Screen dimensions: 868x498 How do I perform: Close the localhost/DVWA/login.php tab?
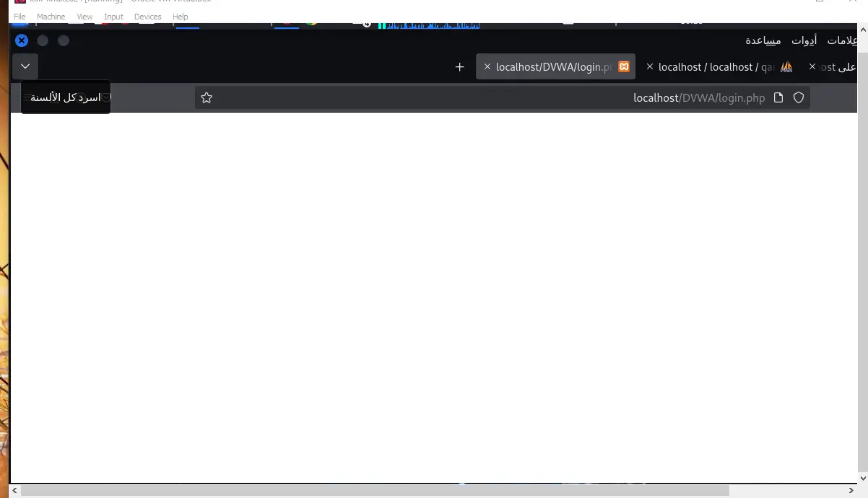tap(487, 66)
